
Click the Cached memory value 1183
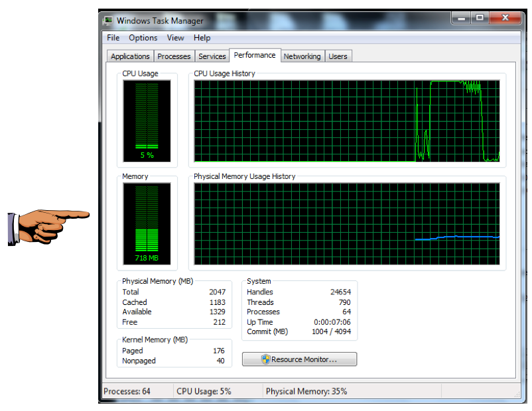(217, 302)
